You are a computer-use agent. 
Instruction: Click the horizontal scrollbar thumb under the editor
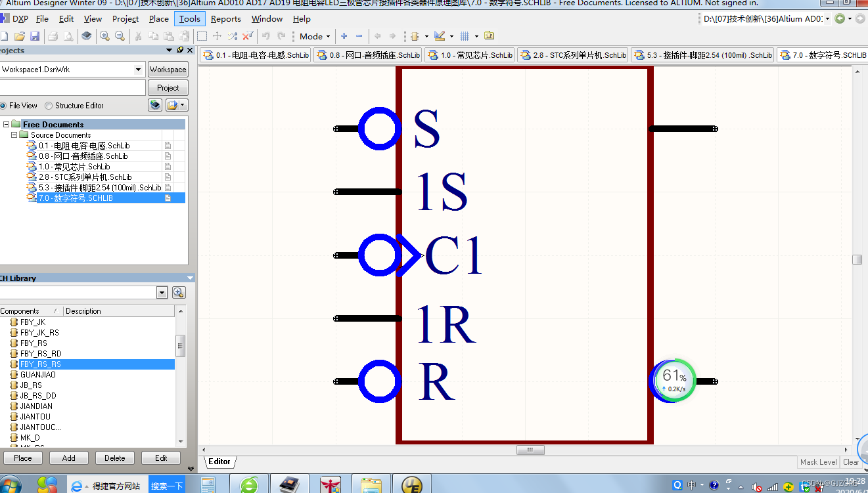click(x=531, y=450)
